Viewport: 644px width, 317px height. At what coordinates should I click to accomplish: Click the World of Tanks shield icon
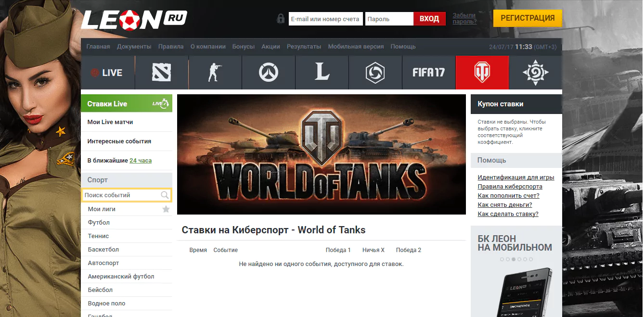(x=482, y=73)
